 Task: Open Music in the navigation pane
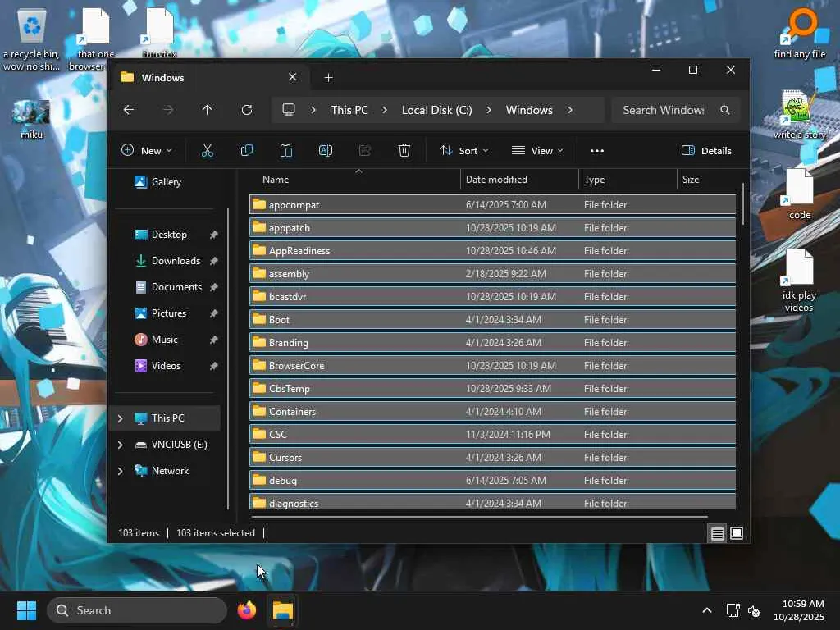[x=164, y=340]
